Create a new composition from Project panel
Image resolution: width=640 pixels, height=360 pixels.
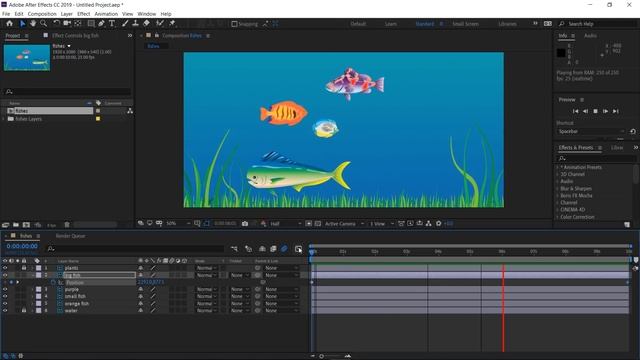click(x=26, y=225)
